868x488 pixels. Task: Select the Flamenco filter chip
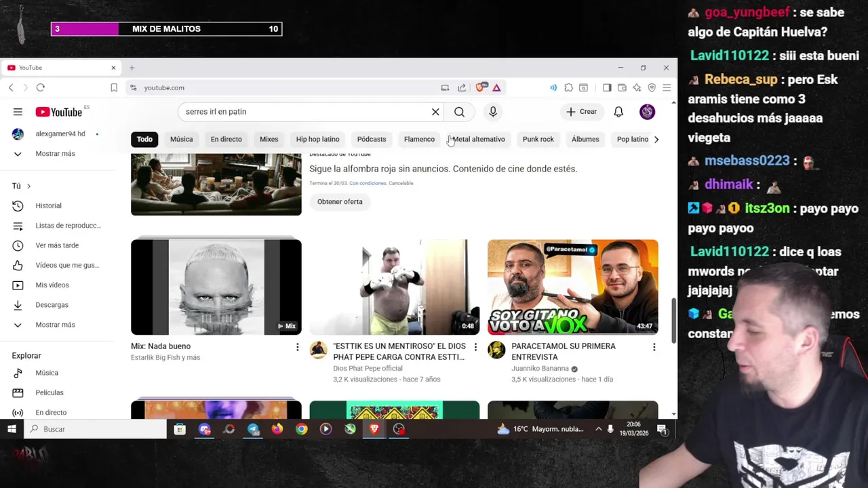419,139
